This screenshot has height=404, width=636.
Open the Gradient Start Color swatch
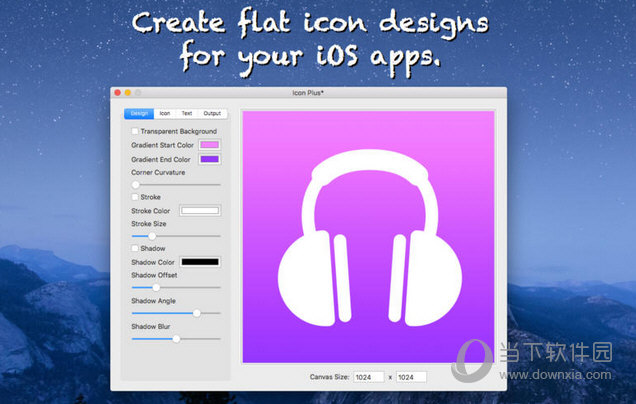pos(210,145)
